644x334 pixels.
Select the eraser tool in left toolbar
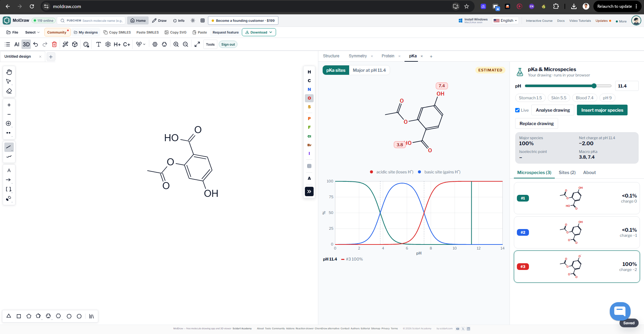pos(9,91)
